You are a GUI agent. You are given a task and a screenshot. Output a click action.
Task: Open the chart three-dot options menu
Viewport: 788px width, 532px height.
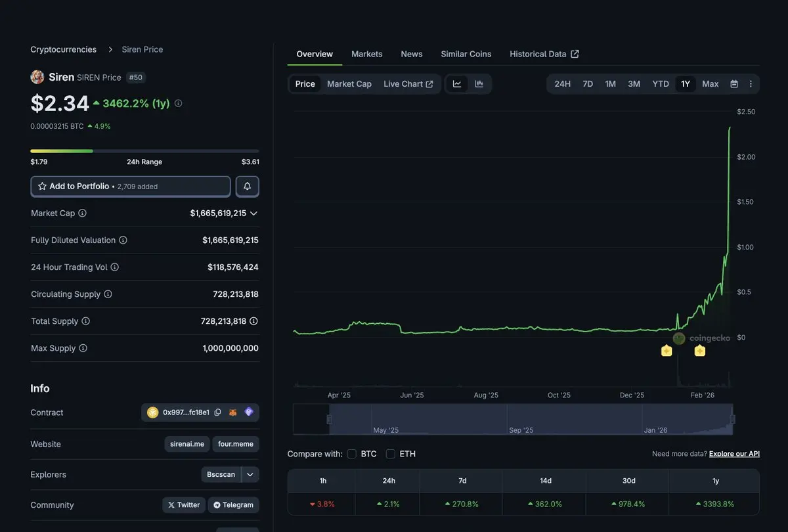coord(751,84)
